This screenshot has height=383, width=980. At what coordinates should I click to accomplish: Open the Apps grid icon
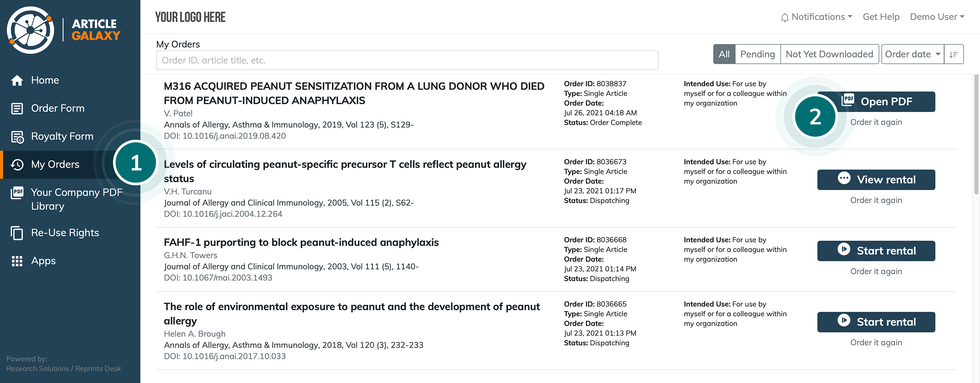pos(17,261)
